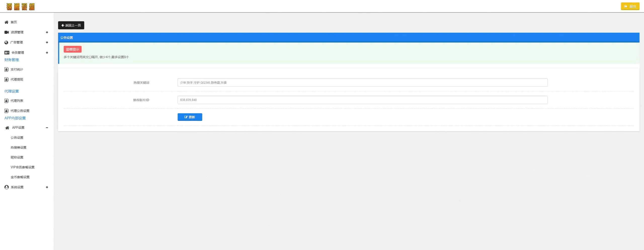Click the red 温馨提示 badge

point(72,49)
